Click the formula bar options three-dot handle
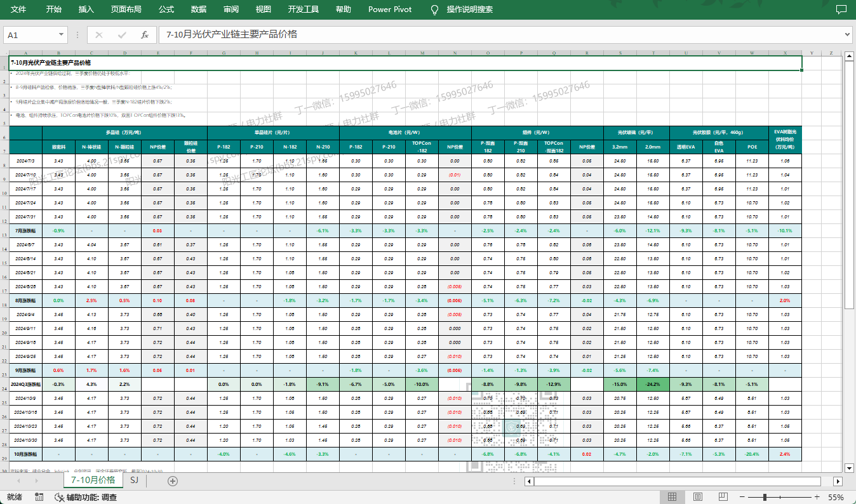 point(77,35)
